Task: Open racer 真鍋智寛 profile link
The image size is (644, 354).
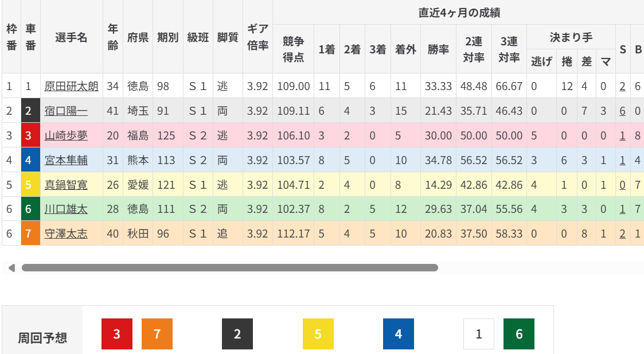Action: 66,185
